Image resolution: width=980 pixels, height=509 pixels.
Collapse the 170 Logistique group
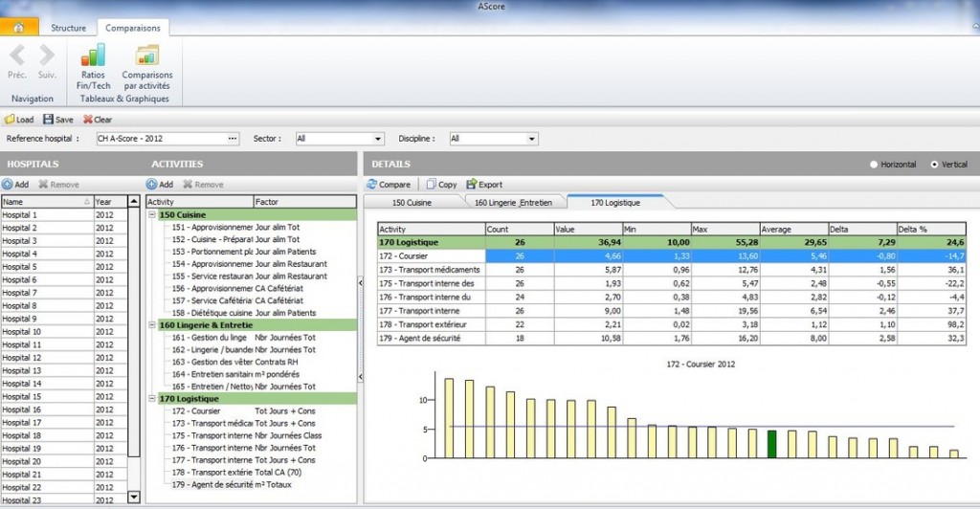(x=152, y=398)
